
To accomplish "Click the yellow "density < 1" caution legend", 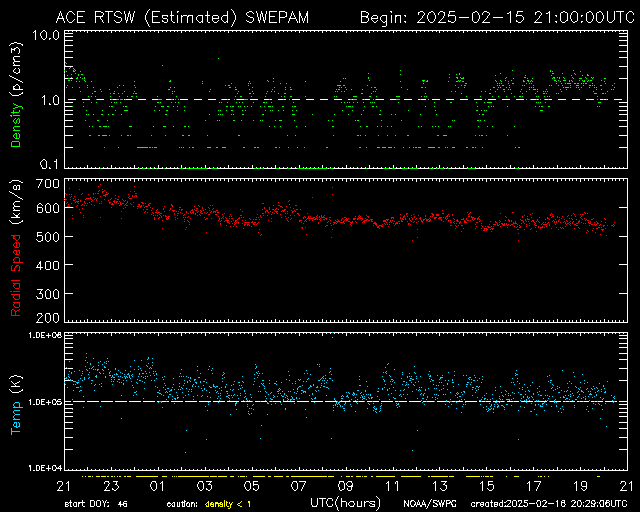I will (x=228, y=505).
